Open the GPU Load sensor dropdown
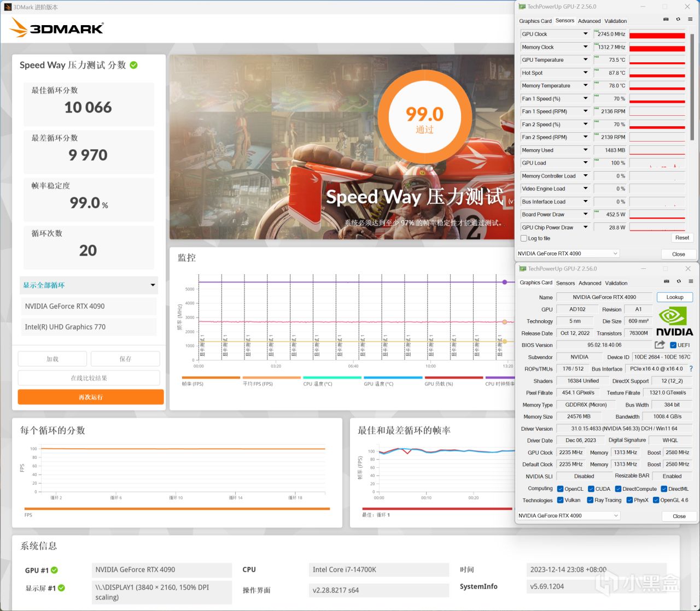Viewport: 700px width, 611px height. (585, 163)
